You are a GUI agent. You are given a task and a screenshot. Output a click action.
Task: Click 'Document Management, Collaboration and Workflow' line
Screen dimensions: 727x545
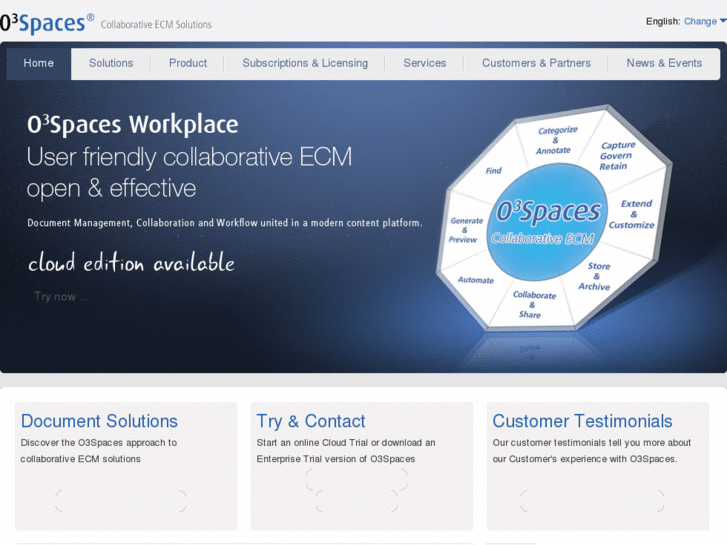(x=225, y=223)
